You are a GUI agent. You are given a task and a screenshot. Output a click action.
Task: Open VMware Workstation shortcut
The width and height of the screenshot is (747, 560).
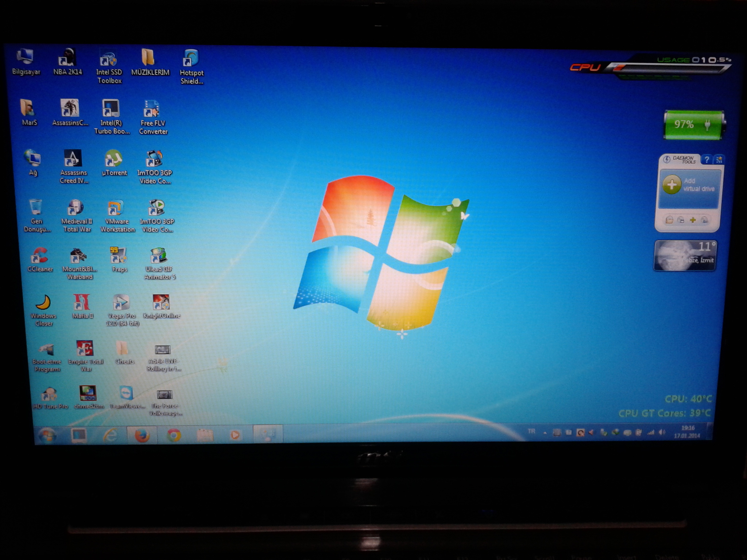(117, 216)
